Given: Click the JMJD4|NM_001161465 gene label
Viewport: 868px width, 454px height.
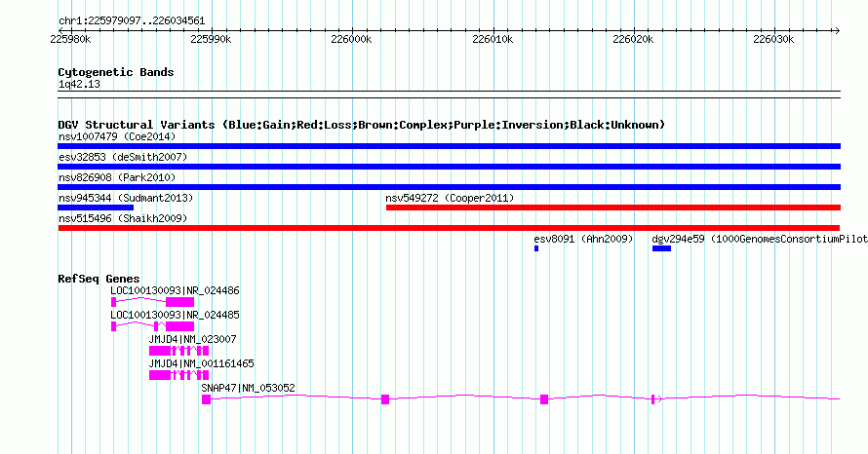Looking at the screenshot, I should coord(202,363).
